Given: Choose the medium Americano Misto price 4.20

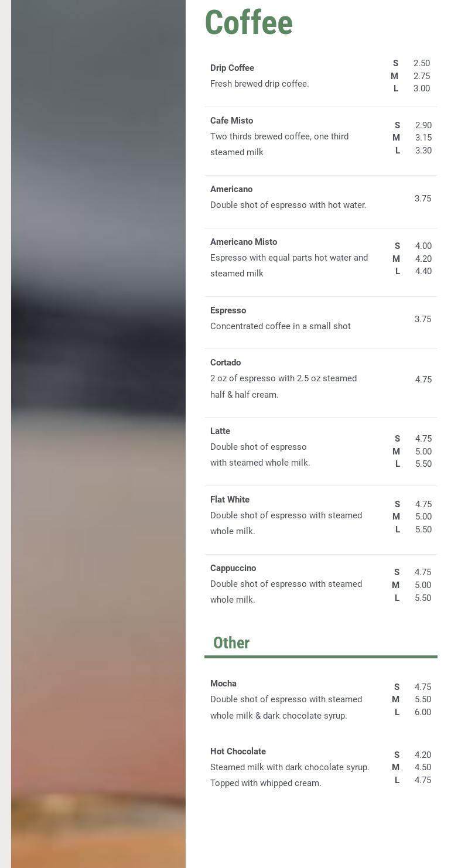Looking at the screenshot, I should (x=423, y=259).
